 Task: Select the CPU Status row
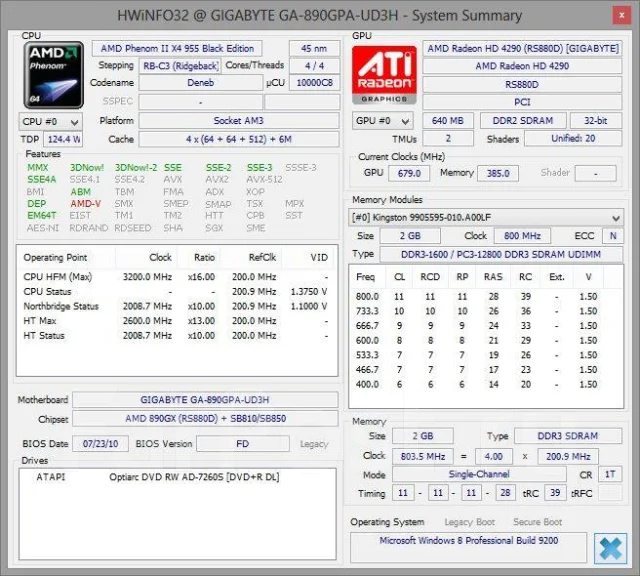176,291
